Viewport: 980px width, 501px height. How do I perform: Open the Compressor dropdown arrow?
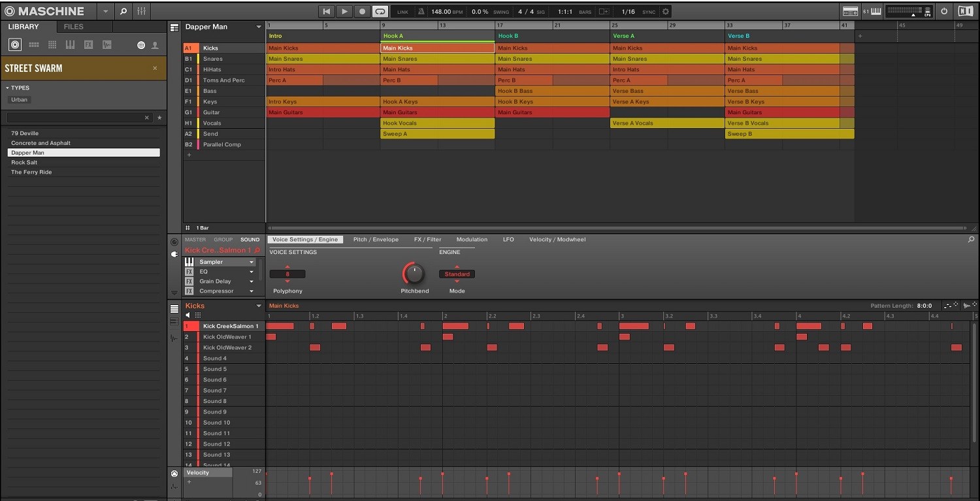[x=252, y=291]
